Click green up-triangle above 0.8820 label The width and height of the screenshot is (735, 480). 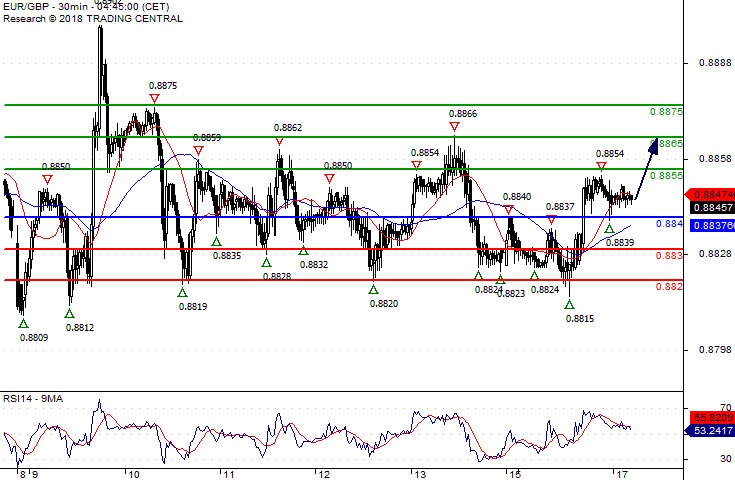[x=373, y=290]
